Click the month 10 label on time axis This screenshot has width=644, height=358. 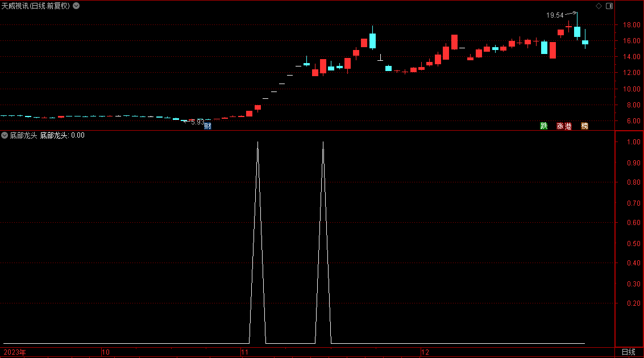pos(106,352)
